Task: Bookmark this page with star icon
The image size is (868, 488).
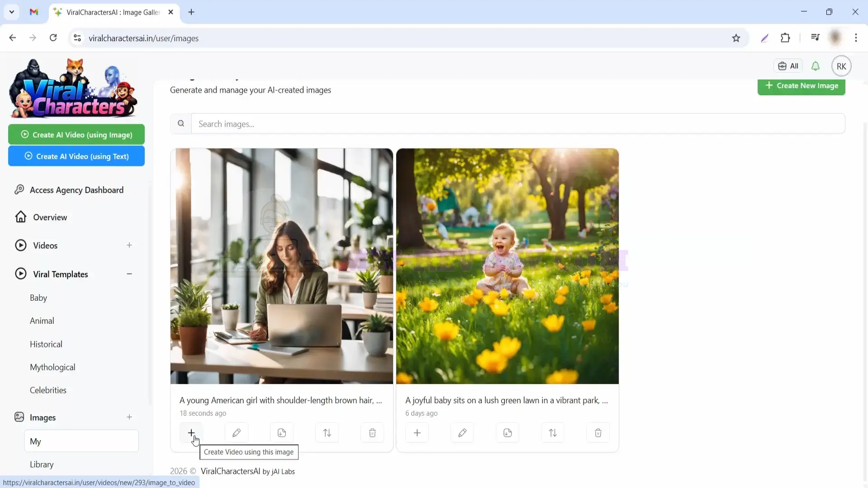Action: click(736, 38)
